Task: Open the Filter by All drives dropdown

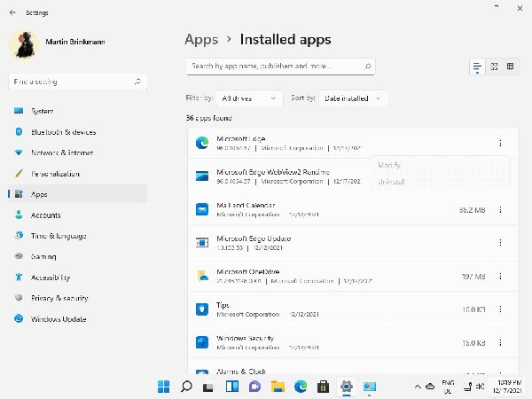Action: [249, 98]
